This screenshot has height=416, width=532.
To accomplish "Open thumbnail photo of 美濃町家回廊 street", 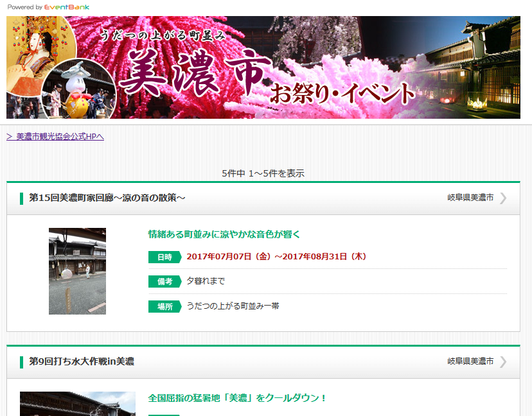I will click(77, 271).
